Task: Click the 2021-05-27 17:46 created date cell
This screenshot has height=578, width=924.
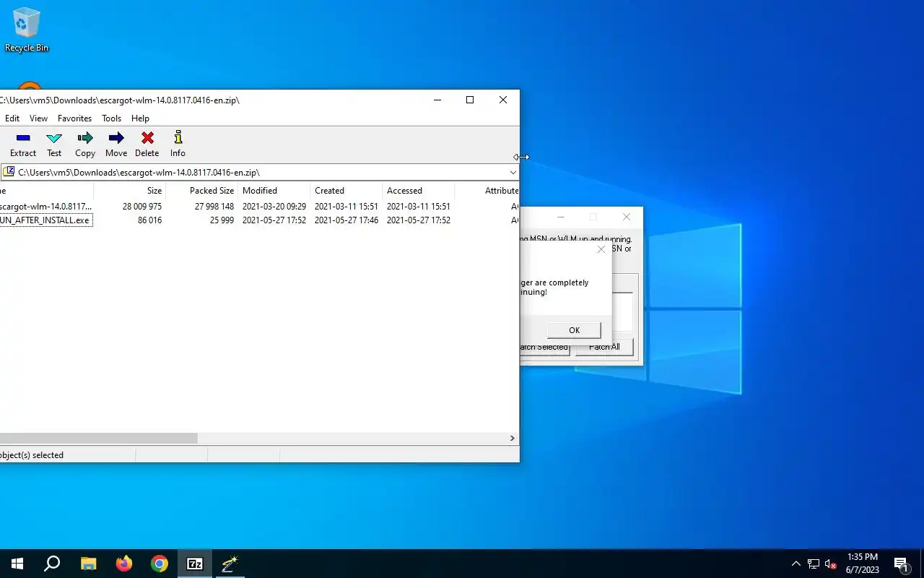Action: coord(346,220)
